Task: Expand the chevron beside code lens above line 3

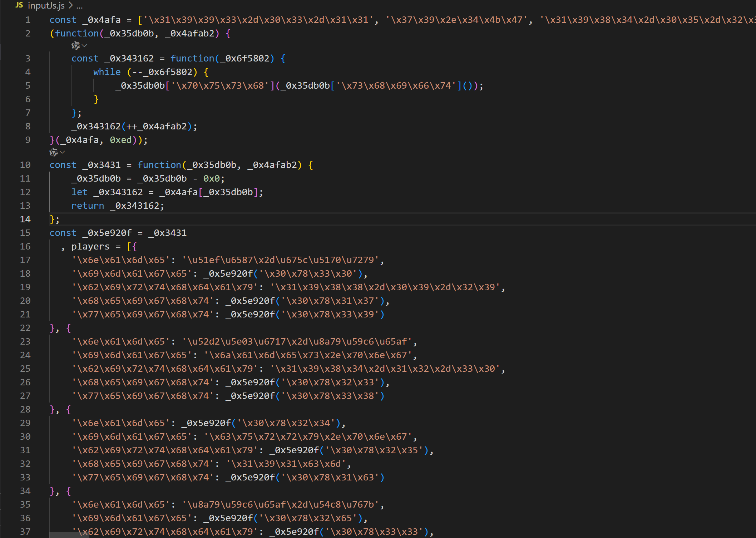Action: pyautogui.click(x=85, y=46)
